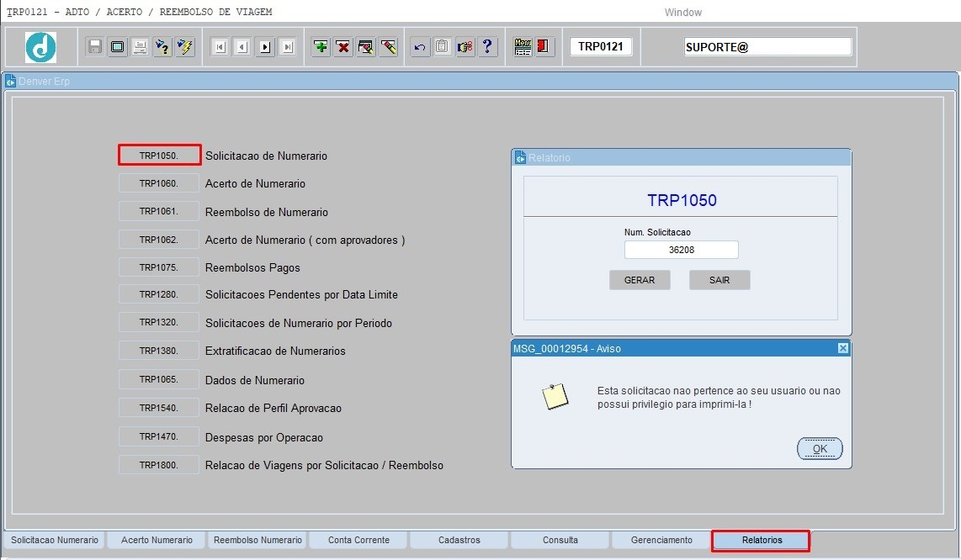Open Help with the question mark icon

click(487, 47)
